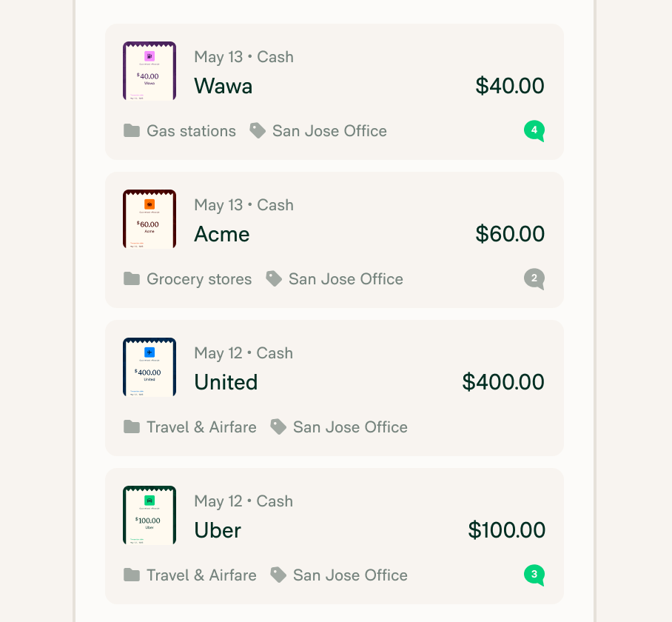Click the folder icon beside Gas stations
672x622 pixels.
coord(132,131)
